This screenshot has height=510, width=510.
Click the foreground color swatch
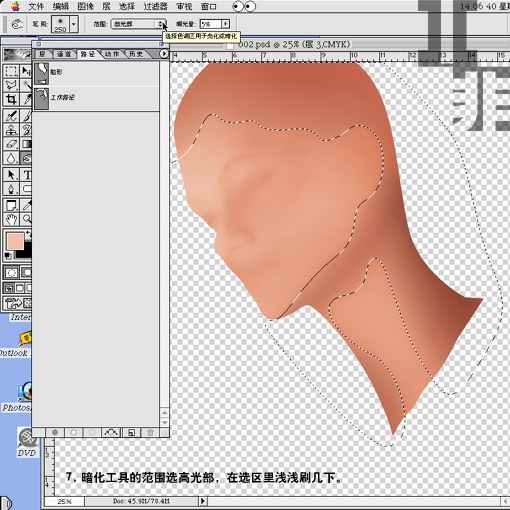tap(15, 241)
